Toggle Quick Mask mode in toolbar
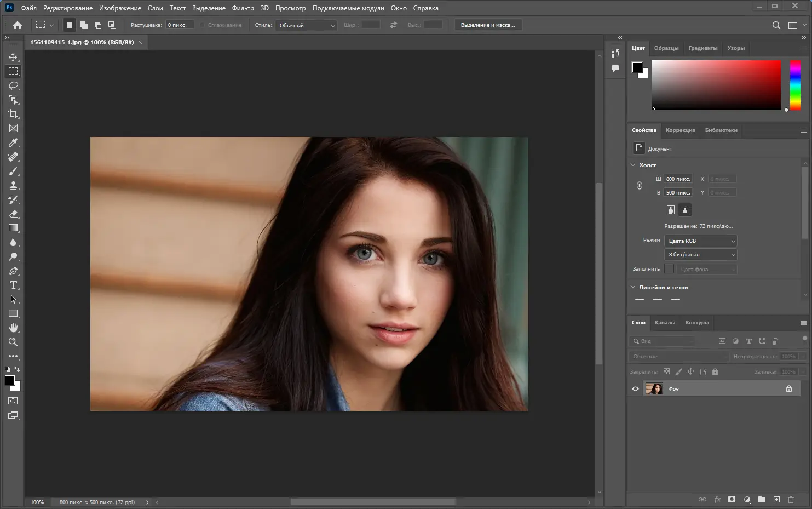Image resolution: width=812 pixels, height=509 pixels. tap(13, 401)
